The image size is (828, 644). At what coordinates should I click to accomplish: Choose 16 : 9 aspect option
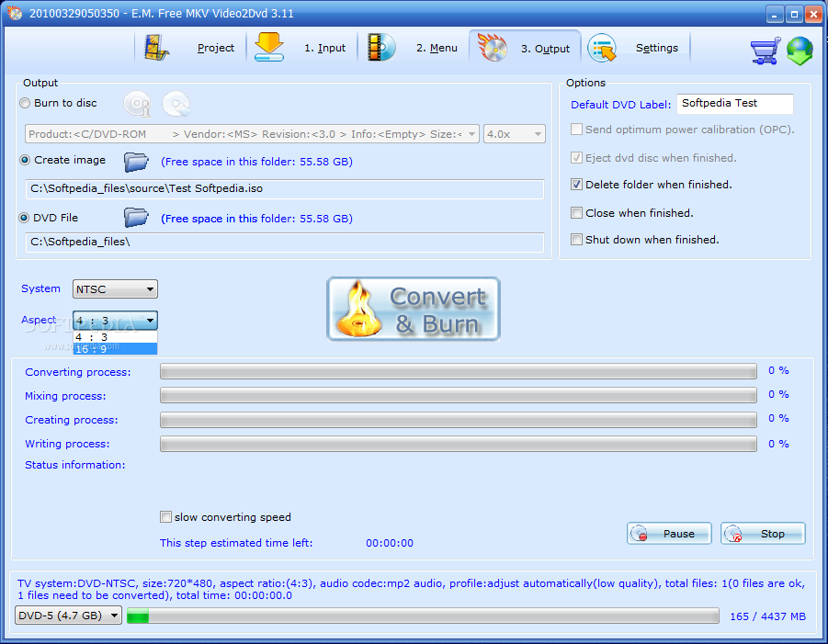pos(115,349)
